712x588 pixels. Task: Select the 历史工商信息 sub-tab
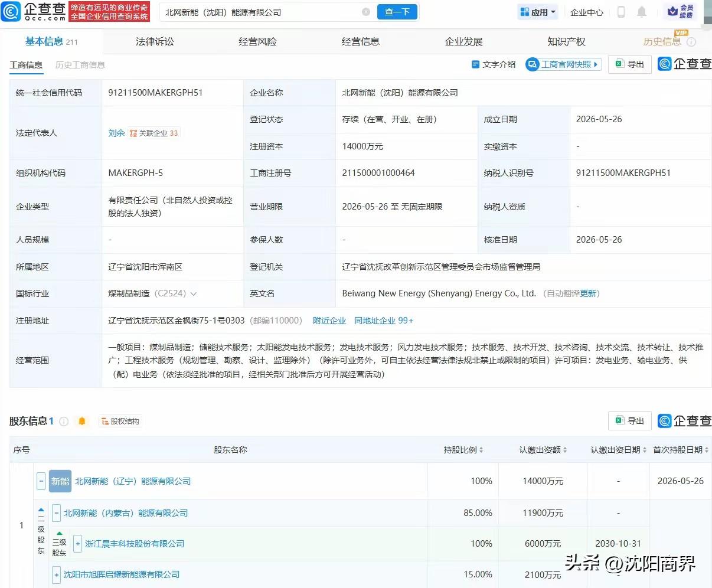point(80,65)
